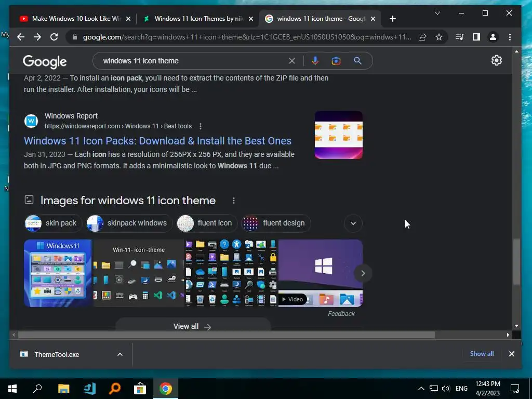Open the Windows11 skin pack image

tap(58, 273)
